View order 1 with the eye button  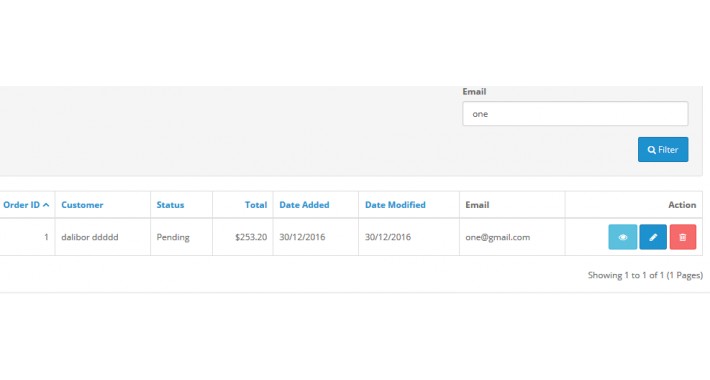pyautogui.click(x=623, y=237)
